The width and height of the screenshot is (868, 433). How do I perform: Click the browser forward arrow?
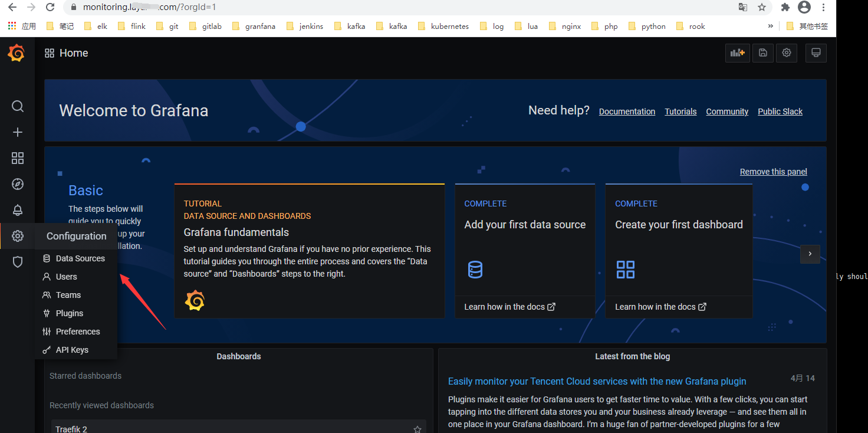point(31,7)
